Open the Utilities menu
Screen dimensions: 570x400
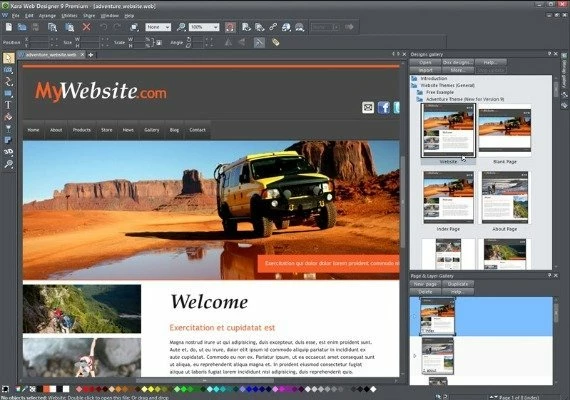coord(69,16)
